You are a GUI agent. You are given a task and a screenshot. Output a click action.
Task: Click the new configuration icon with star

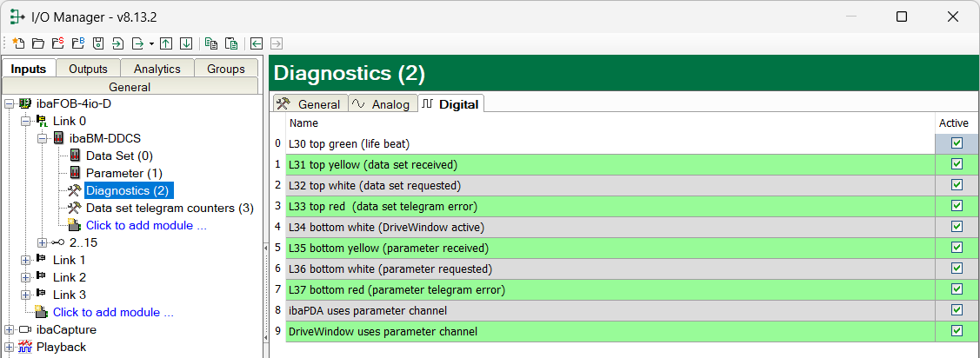click(18, 43)
